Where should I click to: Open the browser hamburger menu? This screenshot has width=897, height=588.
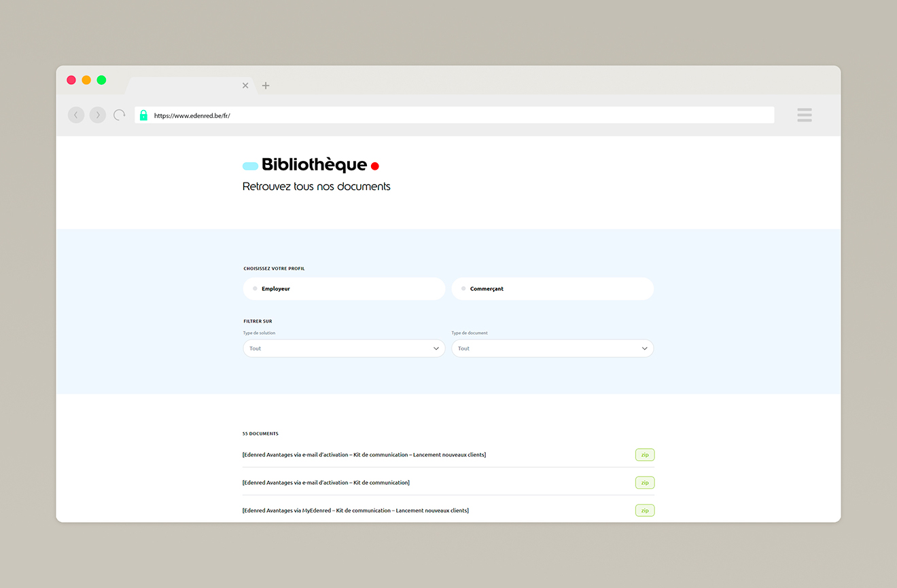(x=805, y=115)
